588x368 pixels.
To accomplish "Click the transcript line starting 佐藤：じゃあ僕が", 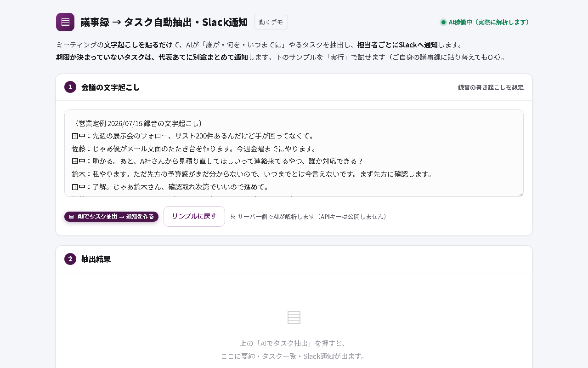I will pyautogui.click(x=194, y=149).
